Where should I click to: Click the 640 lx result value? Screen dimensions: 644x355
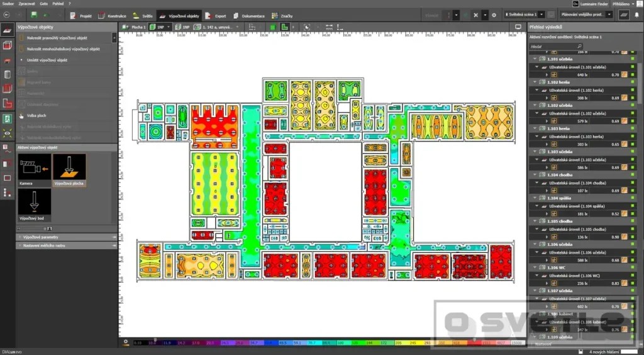[583, 75]
